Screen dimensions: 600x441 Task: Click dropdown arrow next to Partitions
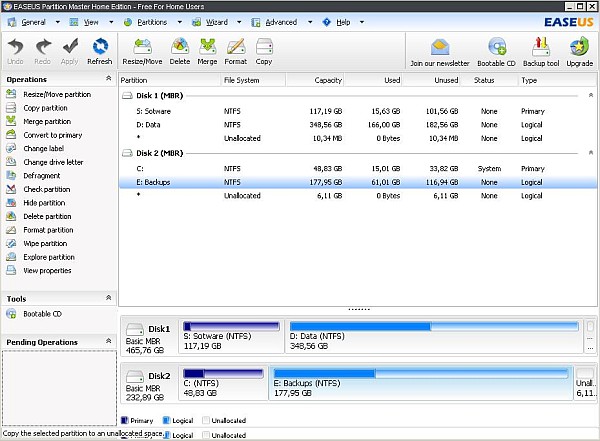[x=179, y=22]
